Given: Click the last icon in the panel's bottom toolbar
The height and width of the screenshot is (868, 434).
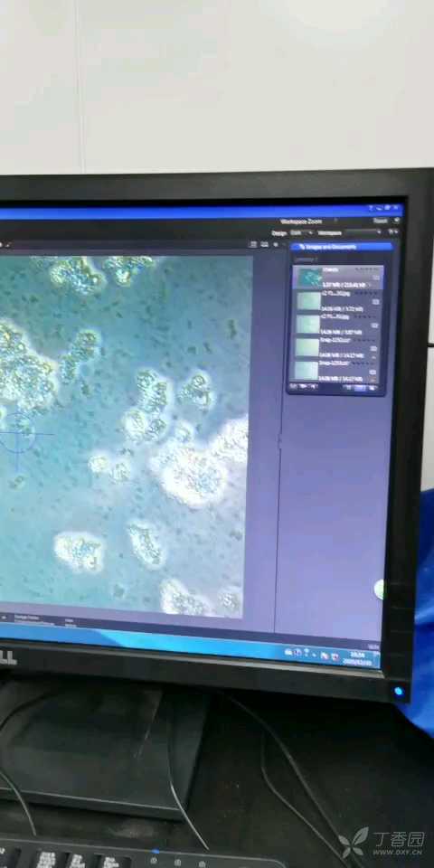Looking at the screenshot, I should tap(373, 388).
